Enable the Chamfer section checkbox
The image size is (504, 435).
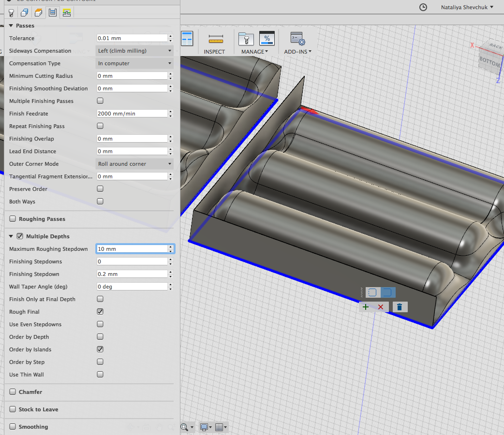(x=13, y=392)
